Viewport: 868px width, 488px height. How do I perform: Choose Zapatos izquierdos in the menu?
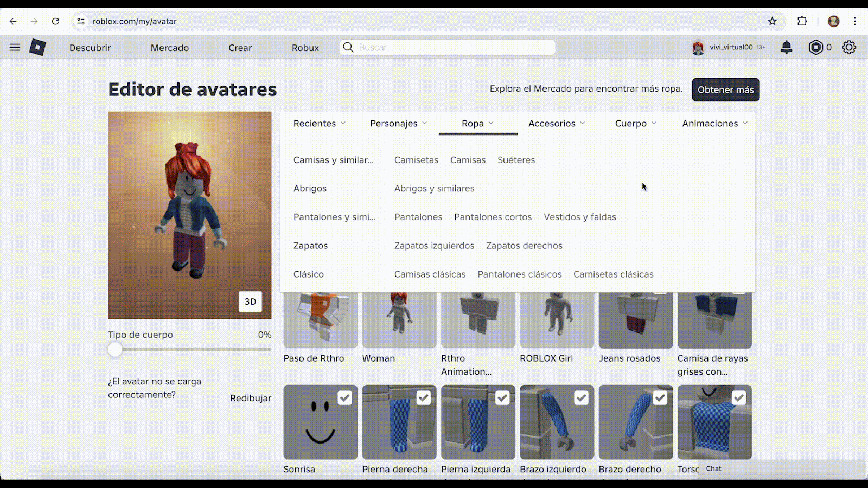(434, 246)
